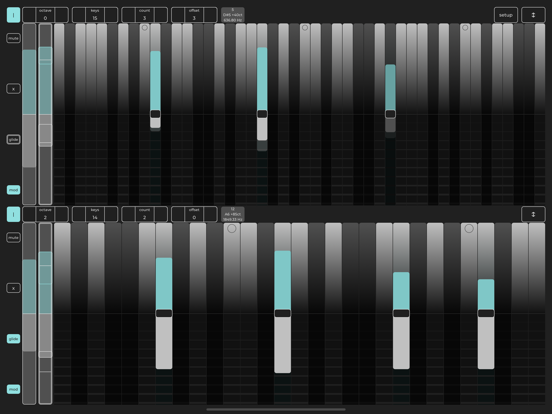The image size is (552, 414).
Task: Click the left box of the bottom octave stepper
Action: (x=29, y=214)
